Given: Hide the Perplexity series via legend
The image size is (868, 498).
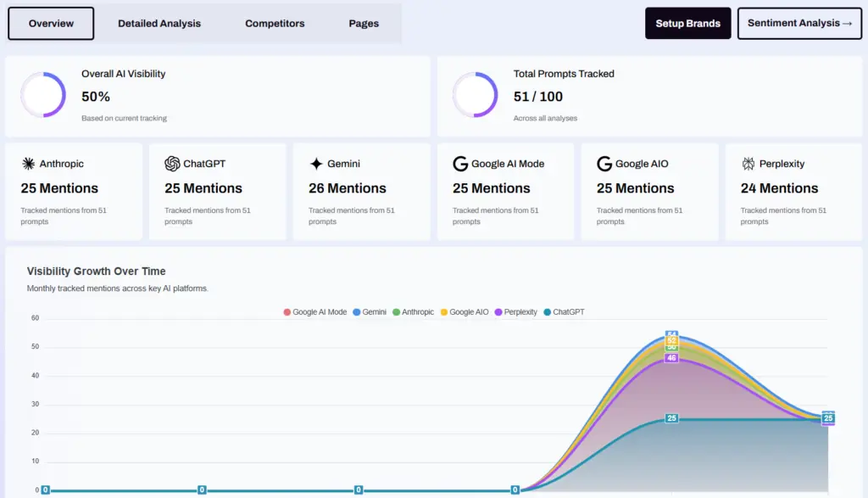Looking at the screenshot, I should click(515, 312).
